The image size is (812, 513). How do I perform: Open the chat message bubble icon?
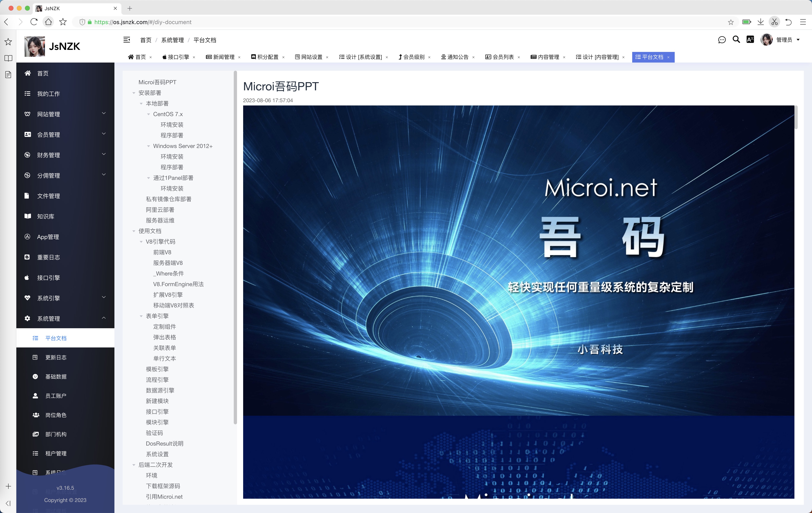[x=722, y=40]
